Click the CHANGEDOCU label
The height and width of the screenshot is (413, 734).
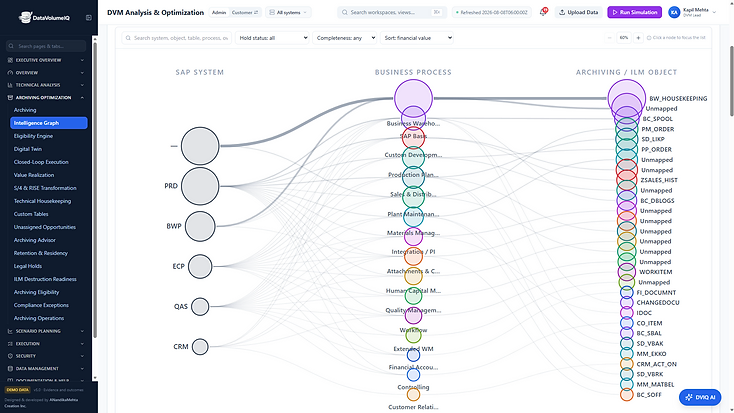tap(658, 302)
